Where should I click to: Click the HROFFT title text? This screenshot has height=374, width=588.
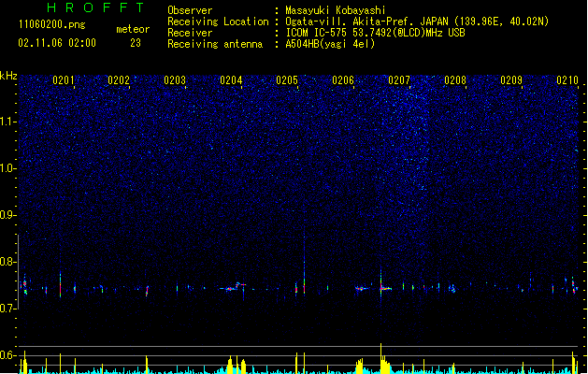(96, 7)
